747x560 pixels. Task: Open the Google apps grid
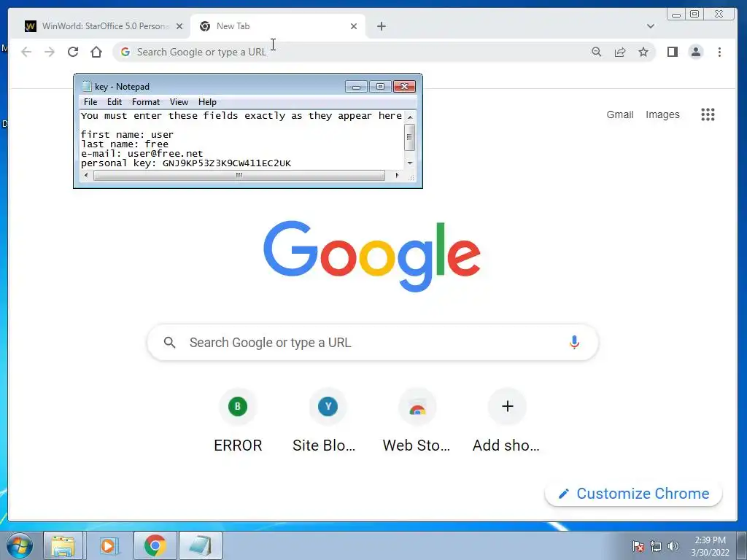coord(708,114)
